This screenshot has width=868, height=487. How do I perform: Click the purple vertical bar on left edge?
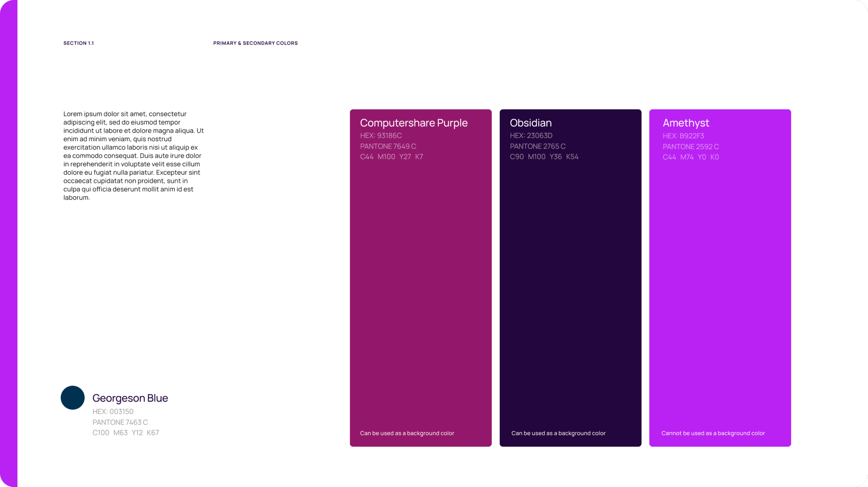coord(9,243)
